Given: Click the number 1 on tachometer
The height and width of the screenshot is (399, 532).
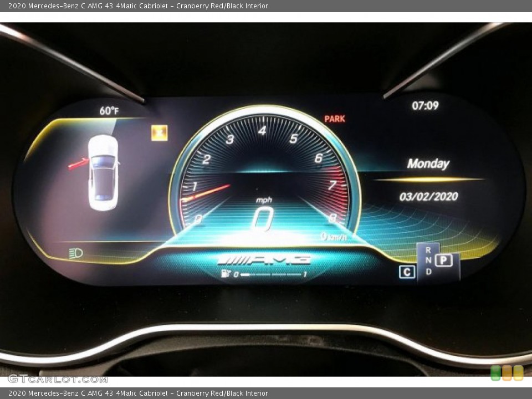Looking at the screenshot, I should pos(195,186).
